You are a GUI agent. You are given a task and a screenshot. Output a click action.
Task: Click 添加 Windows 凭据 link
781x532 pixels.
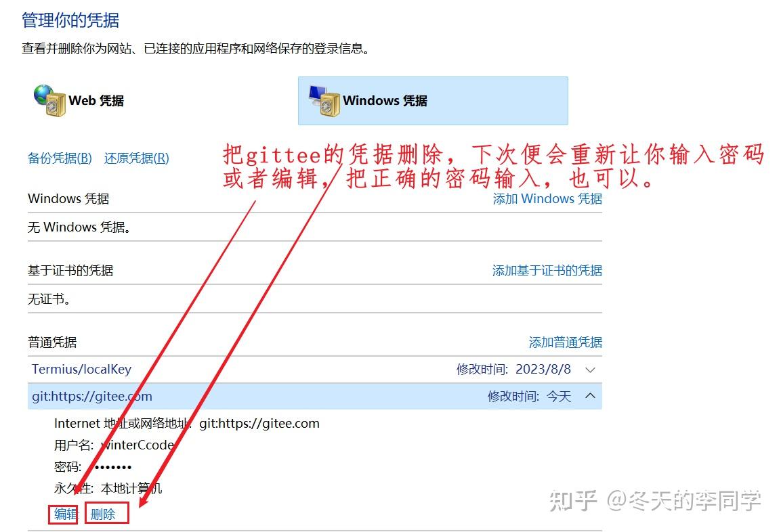(x=547, y=198)
